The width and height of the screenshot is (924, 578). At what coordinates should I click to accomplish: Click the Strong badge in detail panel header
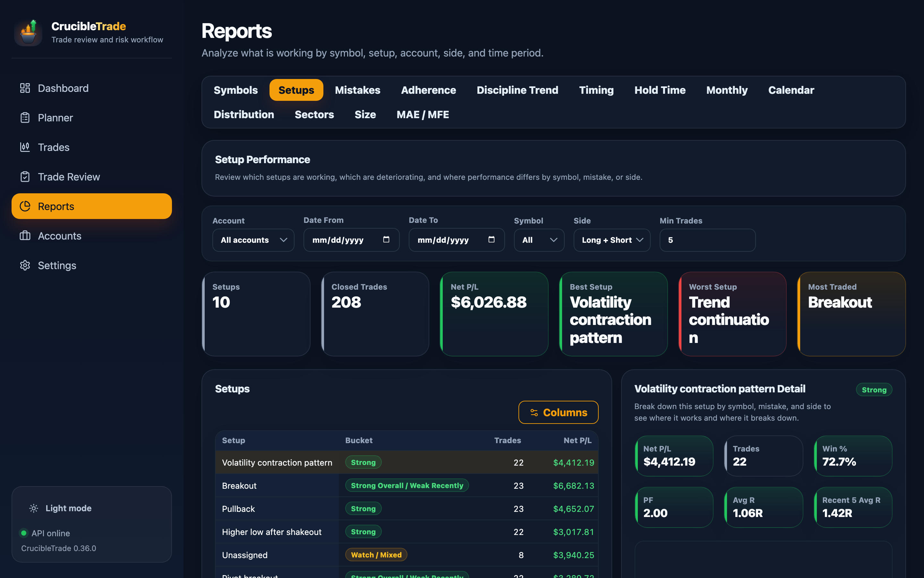tap(874, 390)
